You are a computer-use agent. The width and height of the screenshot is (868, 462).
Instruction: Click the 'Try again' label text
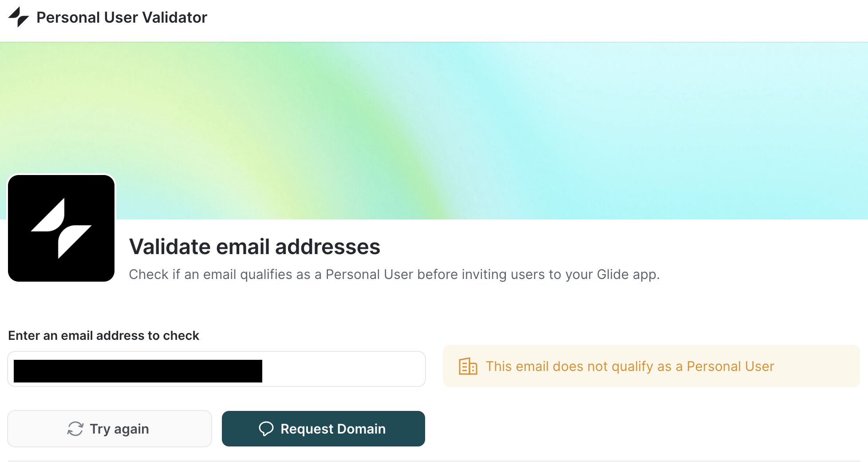pyautogui.click(x=119, y=429)
